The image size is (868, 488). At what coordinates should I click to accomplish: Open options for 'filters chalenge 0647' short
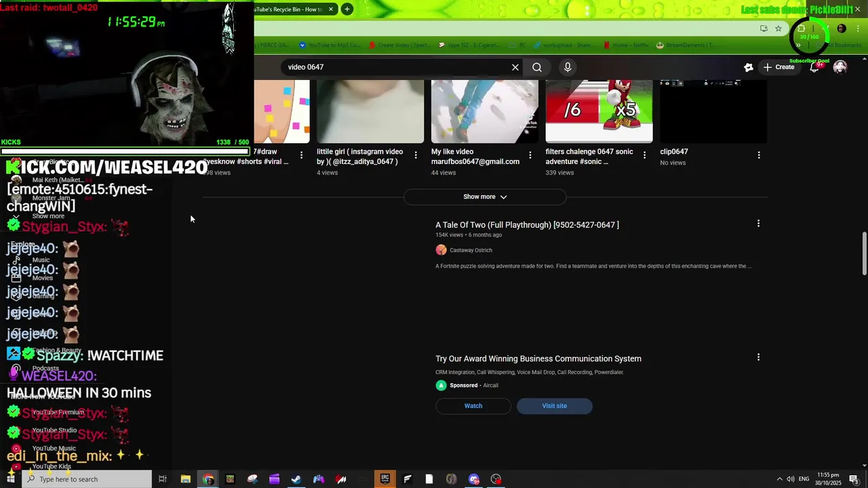644,155
